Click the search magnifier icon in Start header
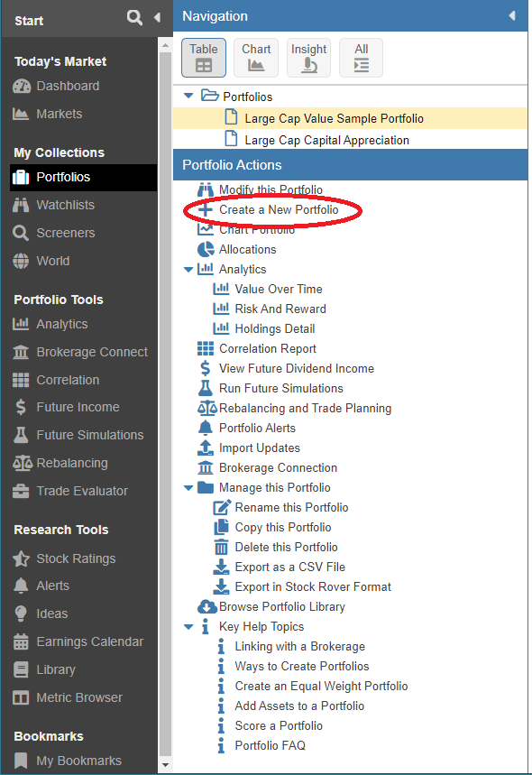532x775 pixels. tap(133, 18)
